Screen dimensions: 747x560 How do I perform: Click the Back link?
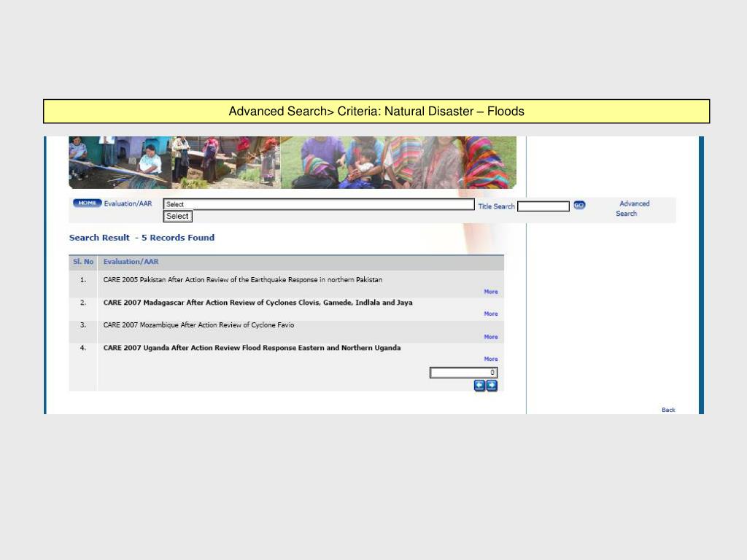pyautogui.click(x=668, y=410)
